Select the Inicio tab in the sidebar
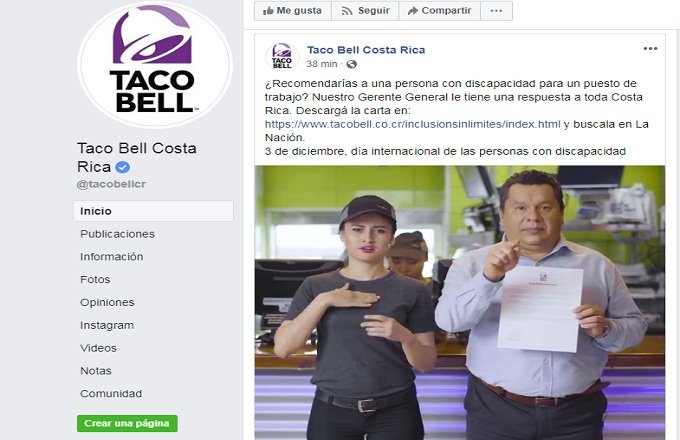 pyautogui.click(x=154, y=211)
